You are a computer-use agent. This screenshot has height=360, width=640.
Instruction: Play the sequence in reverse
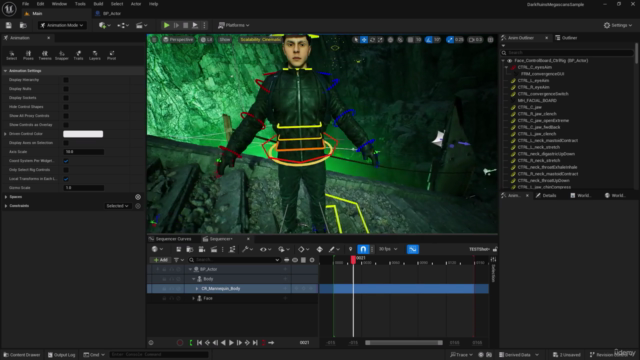click(223, 343)
